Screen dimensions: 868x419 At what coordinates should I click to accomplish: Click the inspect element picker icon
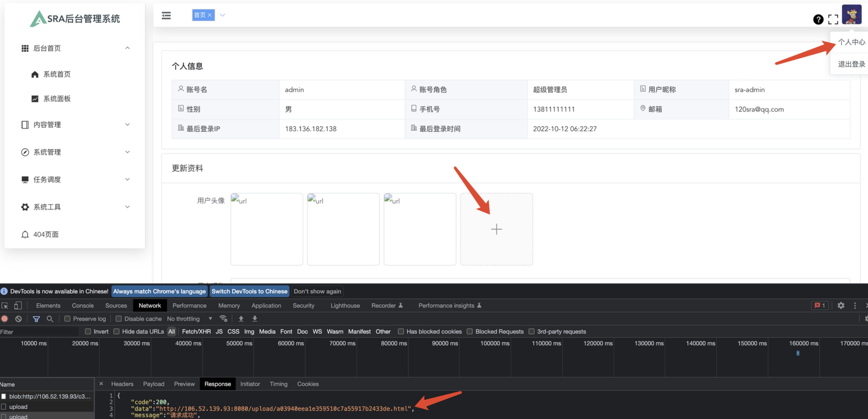(5, 306)
